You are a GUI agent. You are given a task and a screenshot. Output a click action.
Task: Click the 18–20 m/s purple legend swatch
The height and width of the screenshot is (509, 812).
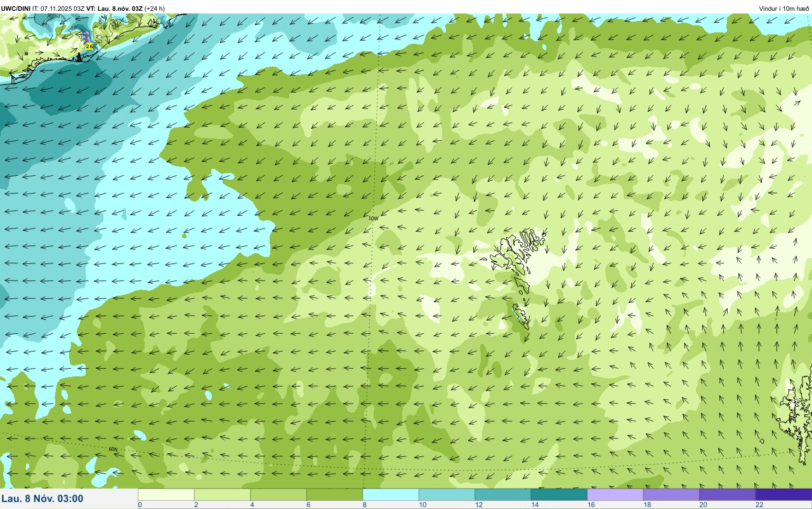pos(671,494)
